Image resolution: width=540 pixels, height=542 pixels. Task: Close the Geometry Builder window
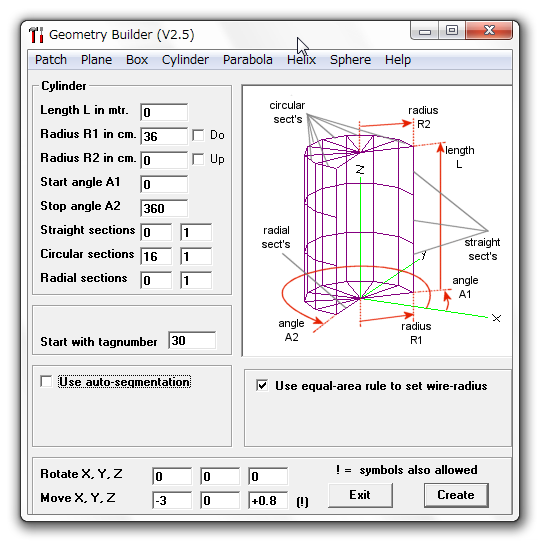[x=489, y=30]
